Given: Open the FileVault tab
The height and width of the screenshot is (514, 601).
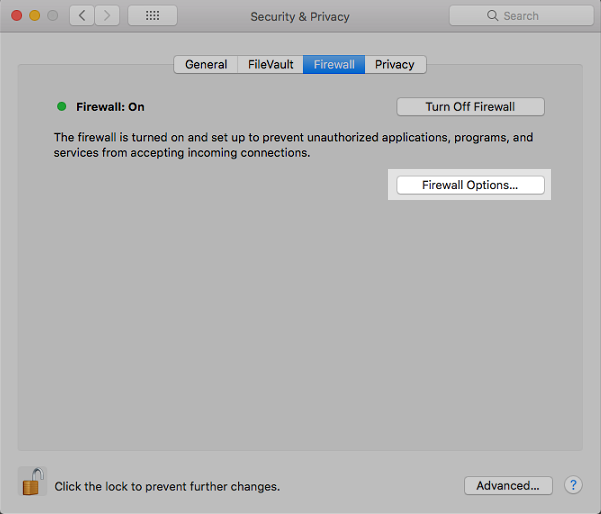Looking at the screenshot, I should 271,64.
